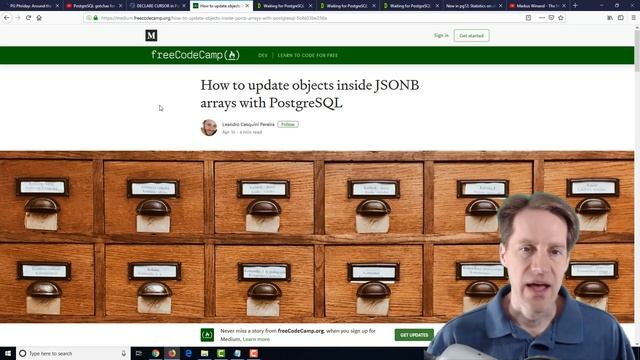Toggle the Firefox sidebar icon
Screen dimensions: 640x360
621,18
